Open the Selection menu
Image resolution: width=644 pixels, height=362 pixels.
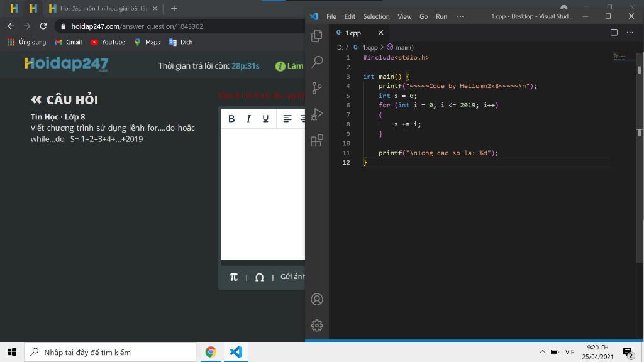pos(376,16)
